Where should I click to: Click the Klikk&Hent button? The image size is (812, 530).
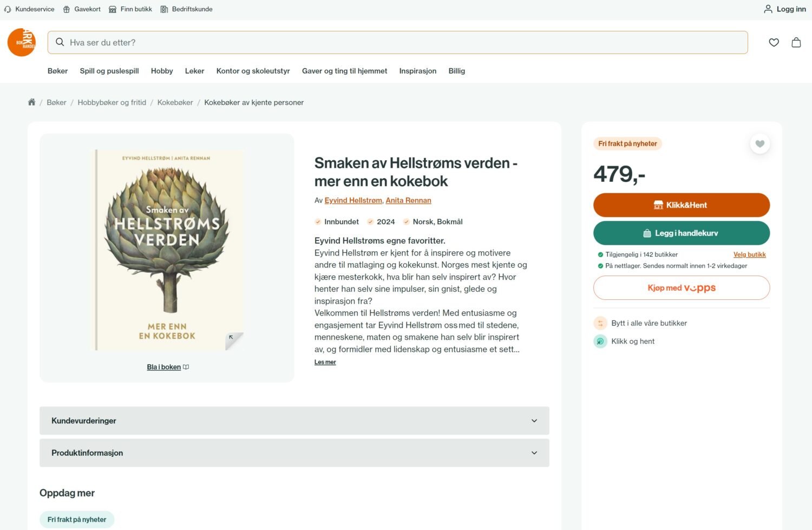click(681, 205)
